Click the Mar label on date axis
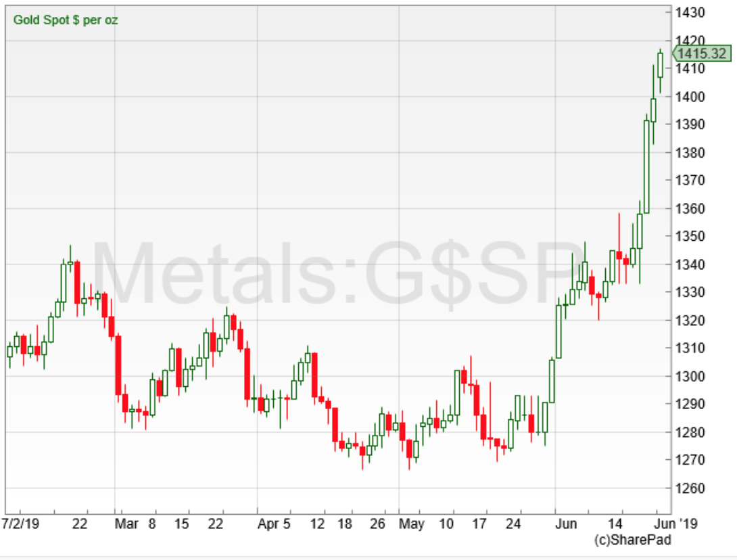The width and height of the screenshot is (737, 560). coord(126,524)
